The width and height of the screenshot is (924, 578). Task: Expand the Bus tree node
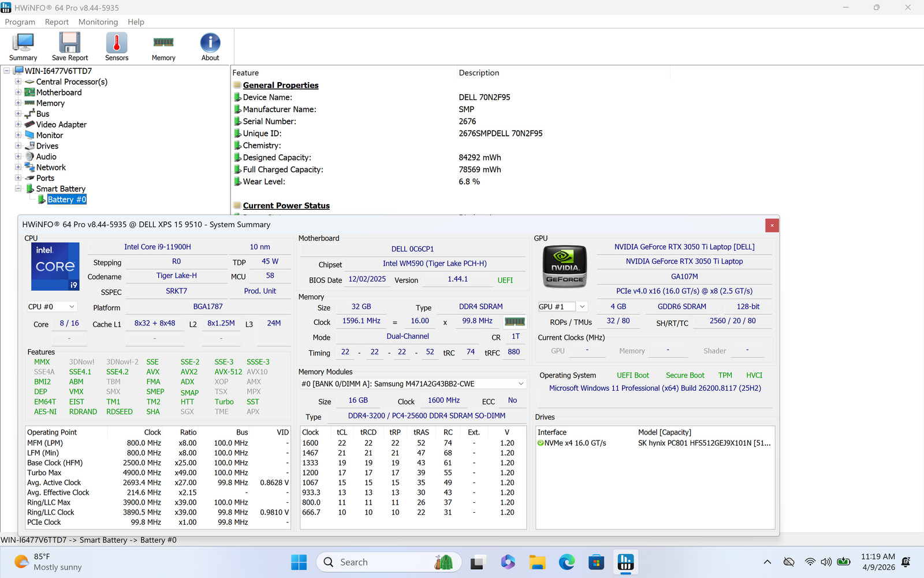coord(18,114)
